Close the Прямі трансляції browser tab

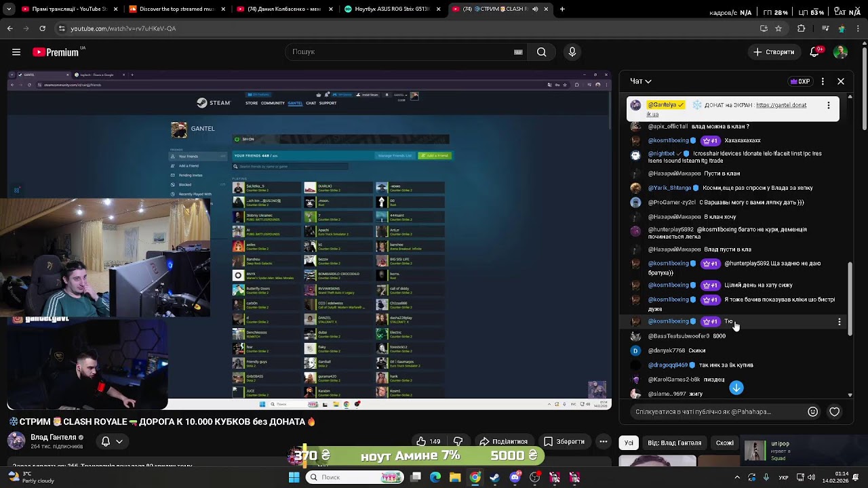click(x=115, y=9)
